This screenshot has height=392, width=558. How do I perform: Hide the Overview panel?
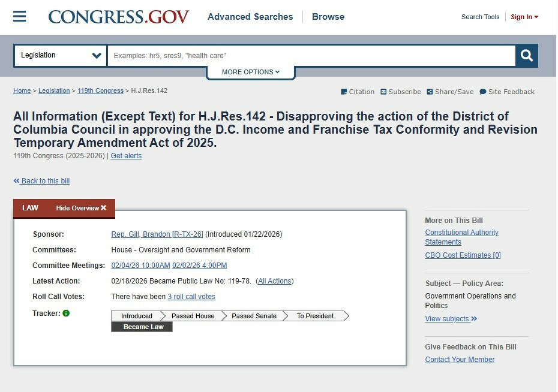point(81,208)
